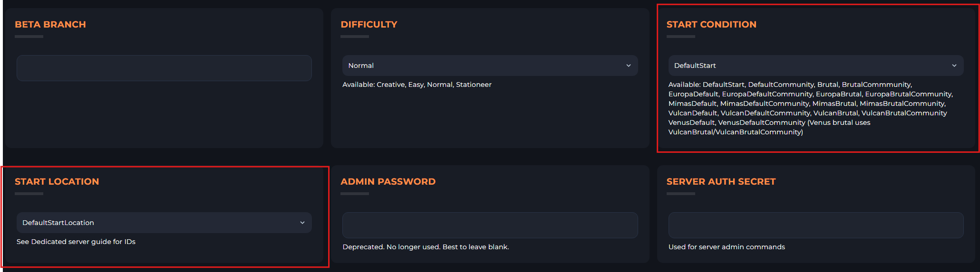Open the DefaultStartLocation dropdown
The image size is (980, 272).
[164, 223]
